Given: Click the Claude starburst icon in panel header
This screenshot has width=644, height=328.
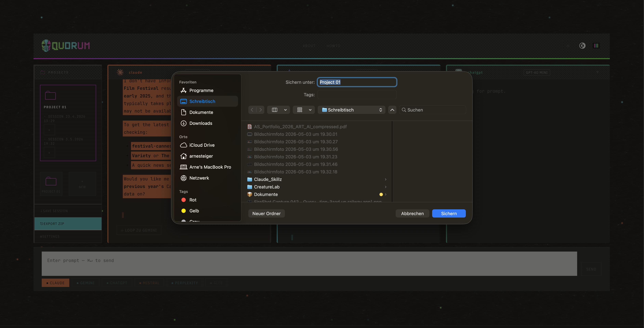Looking at the screenshot, I should pyautogui.click(x=120, y=72).
